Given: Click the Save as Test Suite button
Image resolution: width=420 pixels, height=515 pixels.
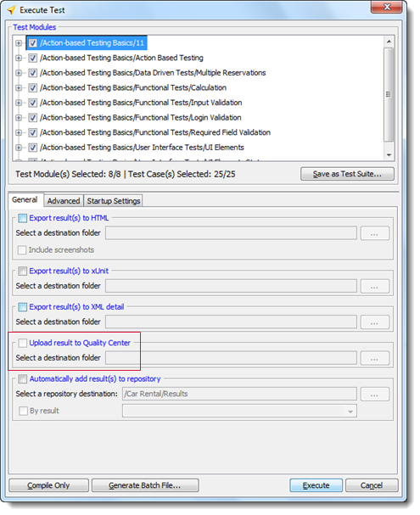Looking at the screenshot, I should (347, 174).
